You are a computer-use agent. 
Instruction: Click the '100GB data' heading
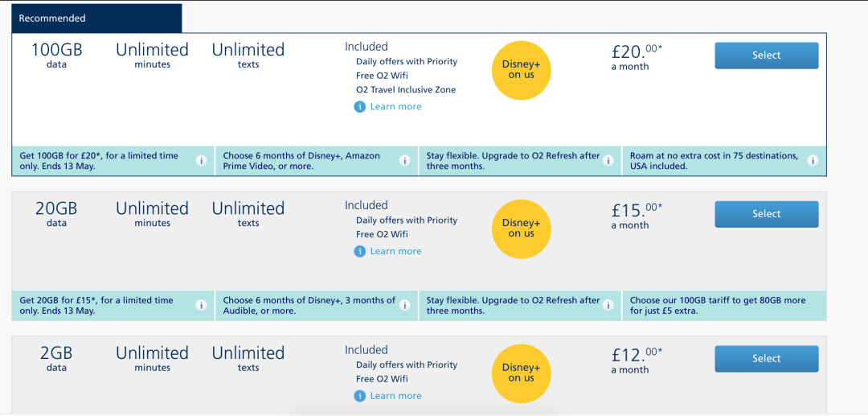56,55
